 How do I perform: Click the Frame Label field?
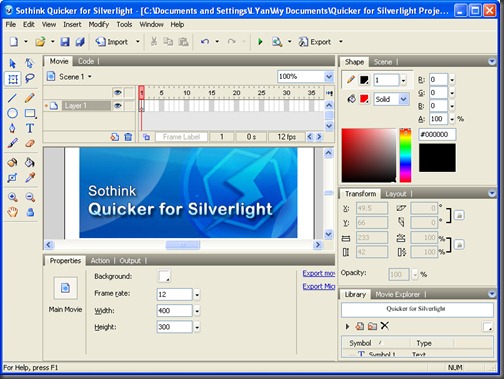click(x=181, y=137)
